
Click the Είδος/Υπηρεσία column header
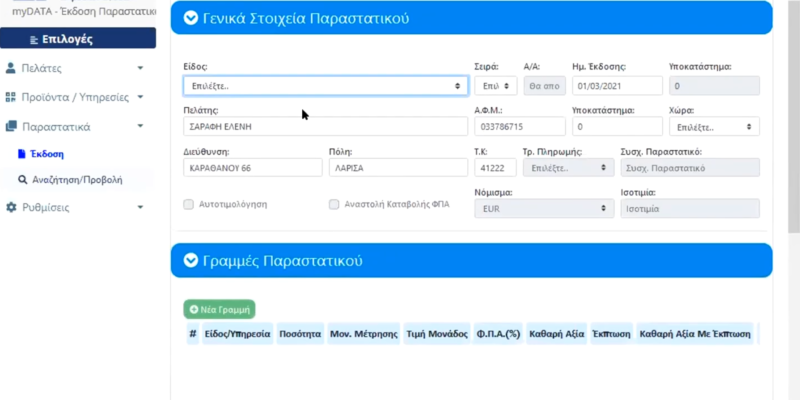[238, 334]
